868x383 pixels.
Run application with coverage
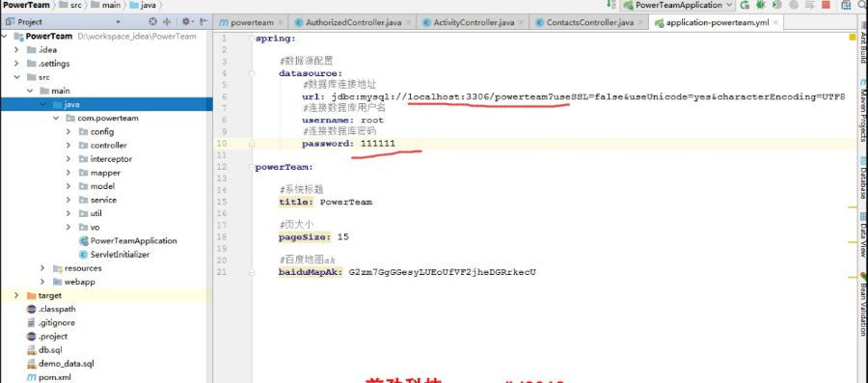(x=777, y=5)
